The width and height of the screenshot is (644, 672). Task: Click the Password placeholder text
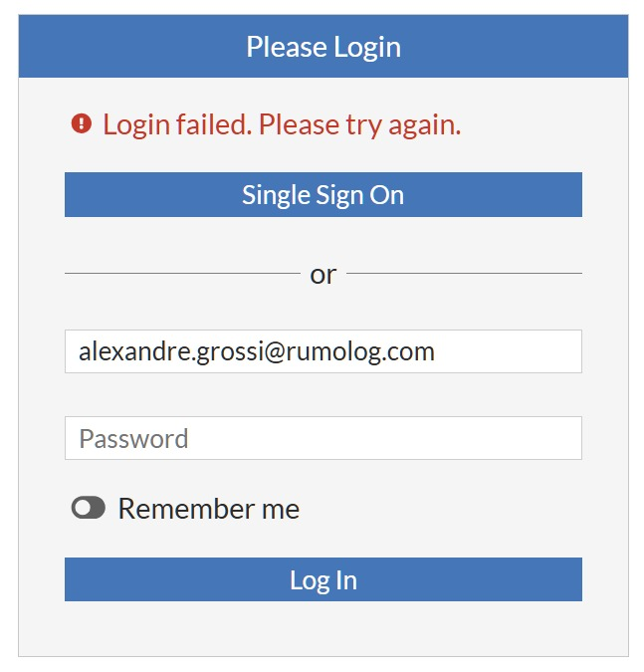pos(133,439)
